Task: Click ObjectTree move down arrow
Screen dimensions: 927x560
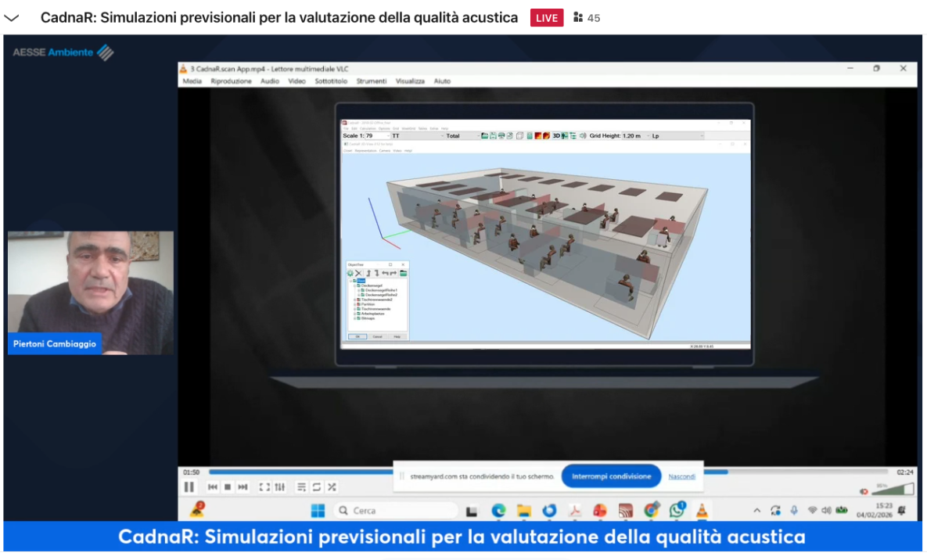Action: (377, 273)
